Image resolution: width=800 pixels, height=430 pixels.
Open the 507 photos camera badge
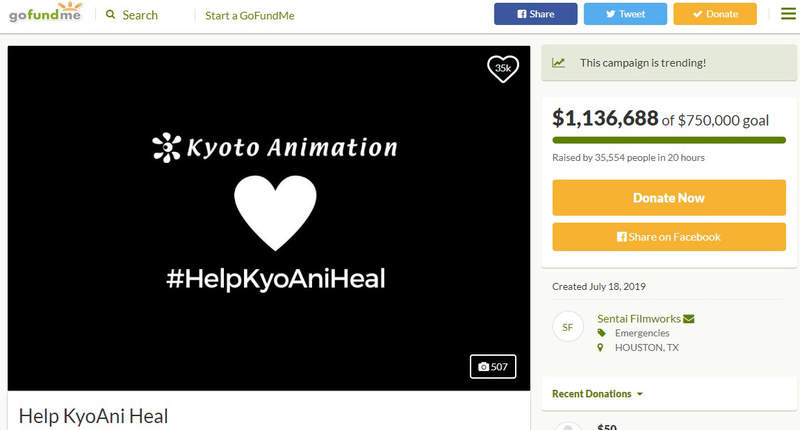[x=493, y=367]
